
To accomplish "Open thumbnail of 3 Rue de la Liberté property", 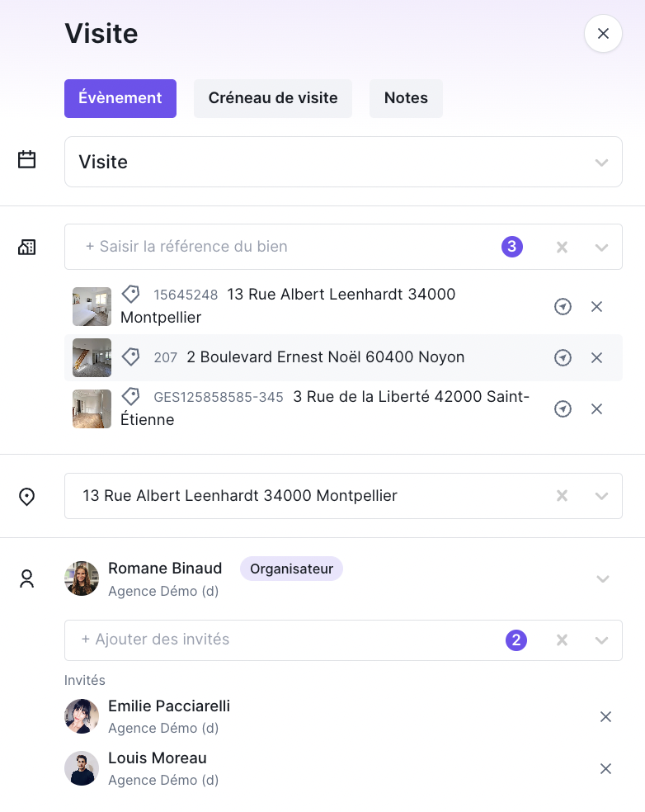I will (92, 408).
